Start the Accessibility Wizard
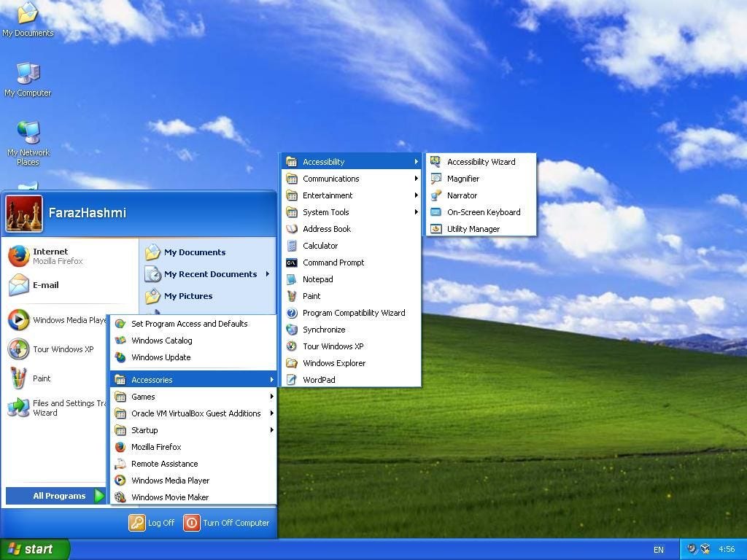The width and height of the screenshot is (747, 560). 481,161
